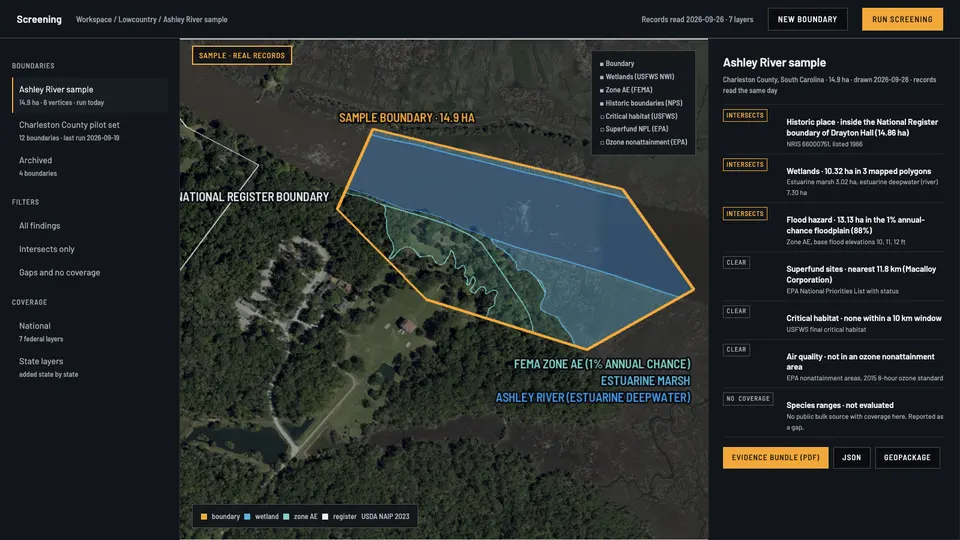Enable the Superfund NPL (EPA) layer checkbox
The height and width of the screenshot is (540, 960).
[602, 129]
